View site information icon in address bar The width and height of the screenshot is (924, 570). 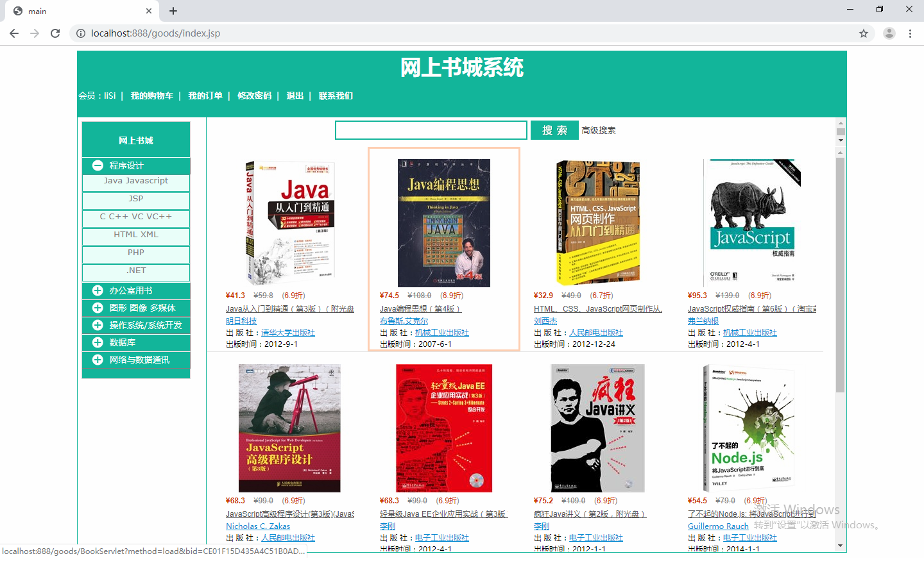[x=81, y=33]
